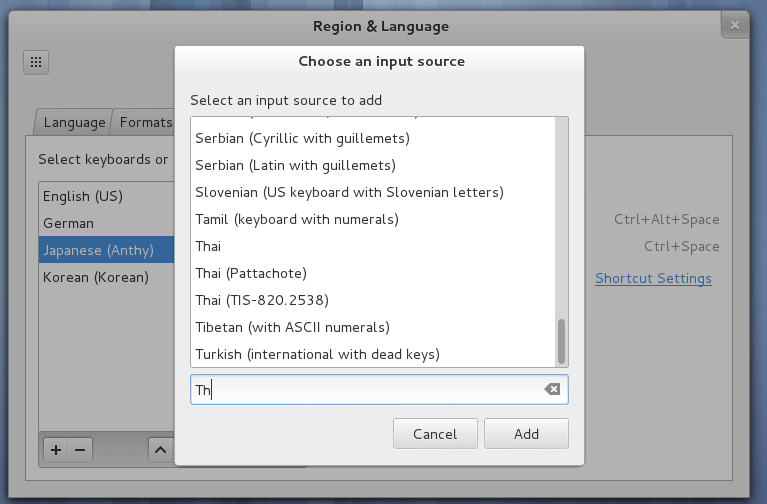Screen dimensions: 767x504
Task: Clear the search field text
Action: point(552,389)
